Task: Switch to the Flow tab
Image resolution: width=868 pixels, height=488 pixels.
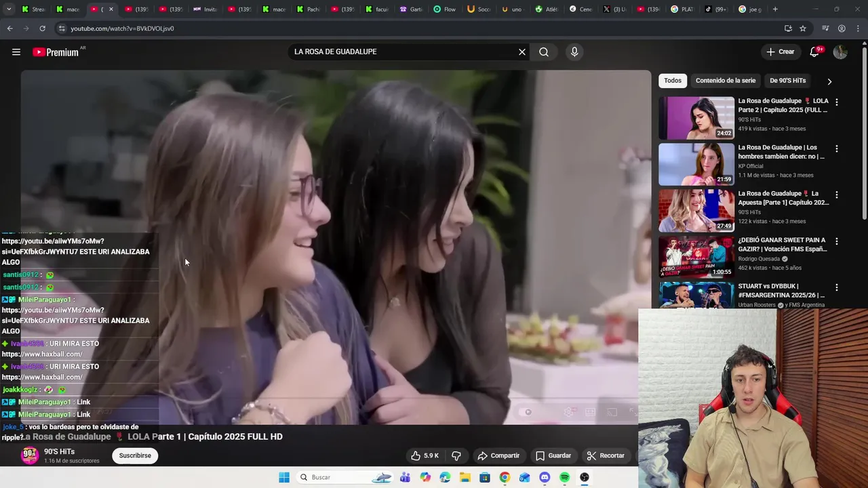Action: 445,9
